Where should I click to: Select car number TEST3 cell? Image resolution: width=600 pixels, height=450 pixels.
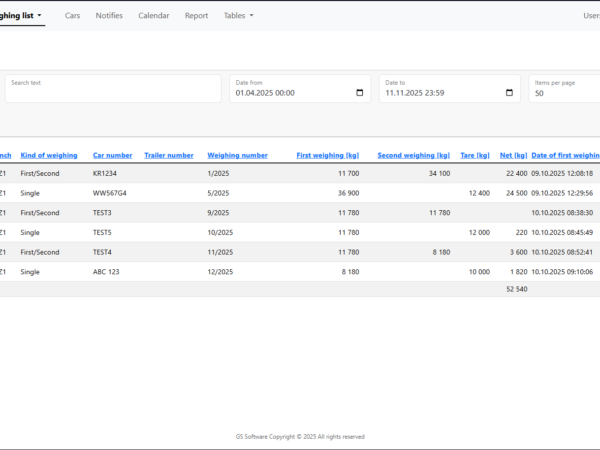click(x=102, y=213)
